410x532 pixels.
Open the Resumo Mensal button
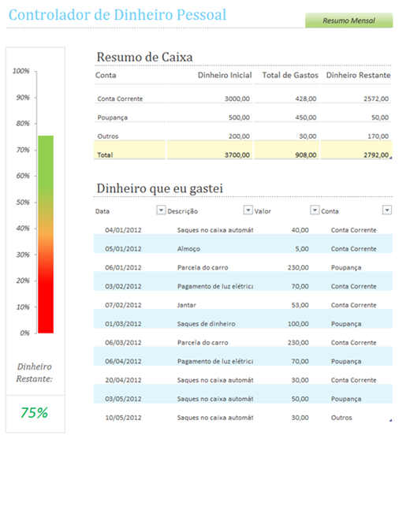click(x=349, y=20)
